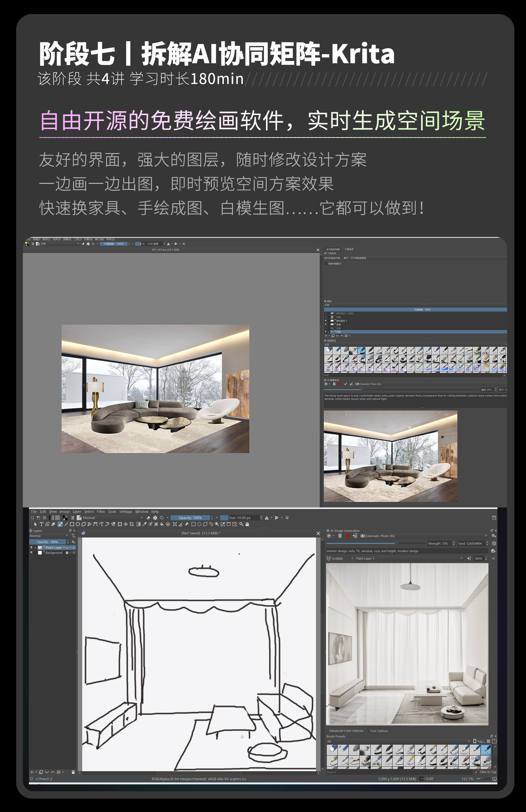Click the Save document icon in lower Krita
This screenshot has height=812, width=526.
click(x=44, y=518)
